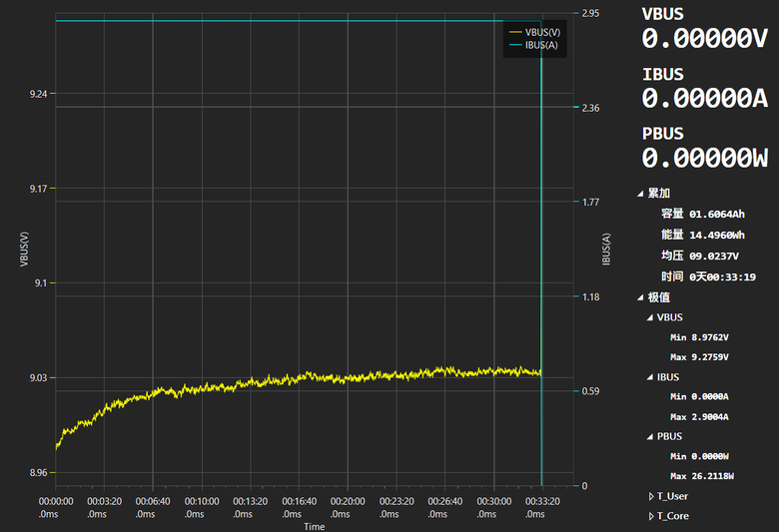This screenshot has width=779, height=532.
Task: Click IBUS Min 0.0000A value
Action: pos(710,396)
